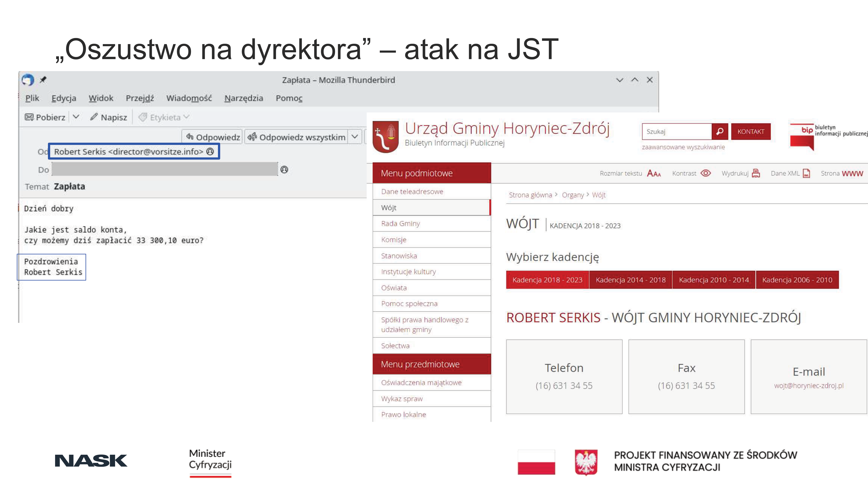Open Rada Gminy menu entry
Viewport: 868px width, 488px height.
[x=432, y=224]
